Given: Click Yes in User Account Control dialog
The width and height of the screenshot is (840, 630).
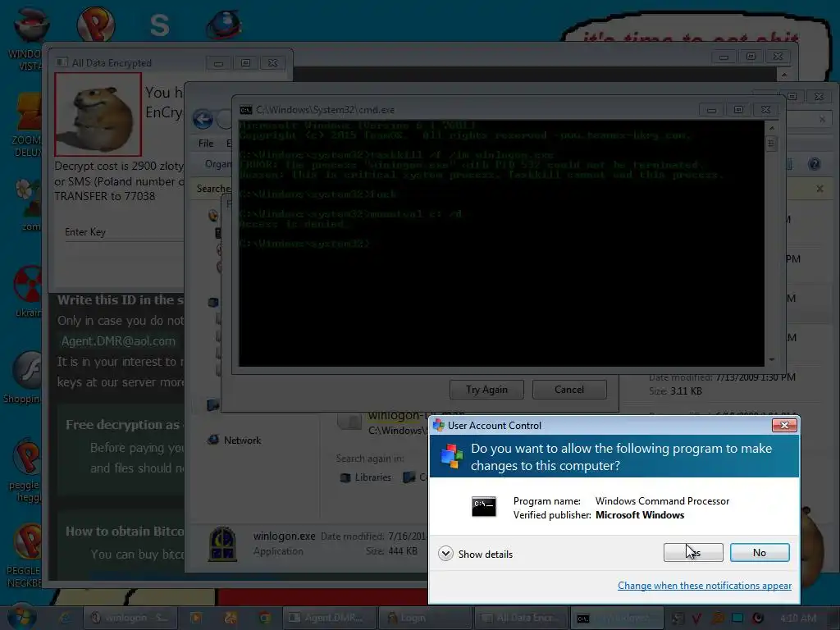Looking at the screenshot, I should (x=692, y=552).
